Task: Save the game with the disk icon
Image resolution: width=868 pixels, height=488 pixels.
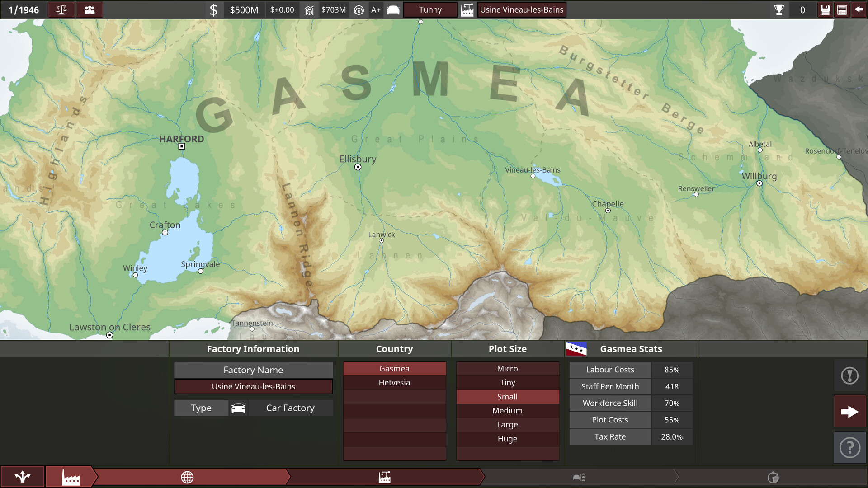Action: point(826,9)
